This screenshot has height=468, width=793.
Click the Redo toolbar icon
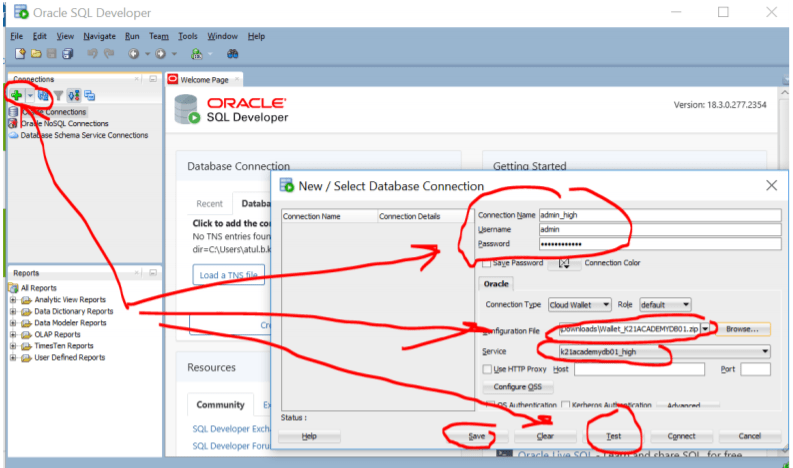109,54
